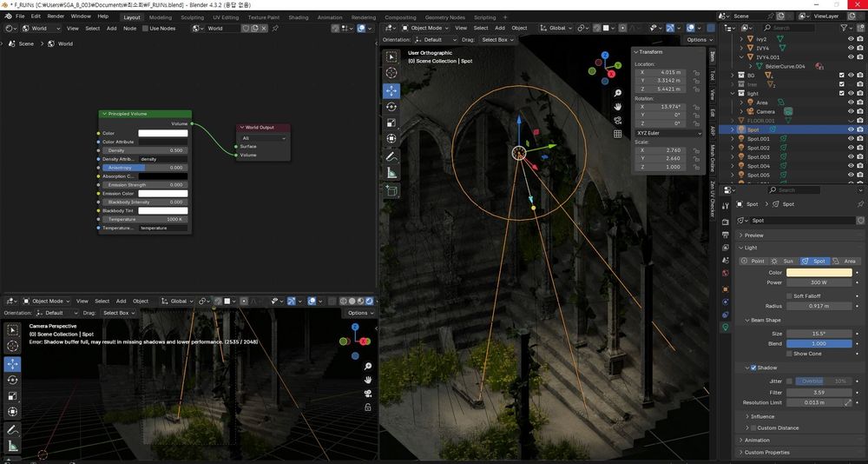Viewport: 868px width, 464px height.
Task: Click the pan hand icon in the viewport
Action: pos(617,106)
